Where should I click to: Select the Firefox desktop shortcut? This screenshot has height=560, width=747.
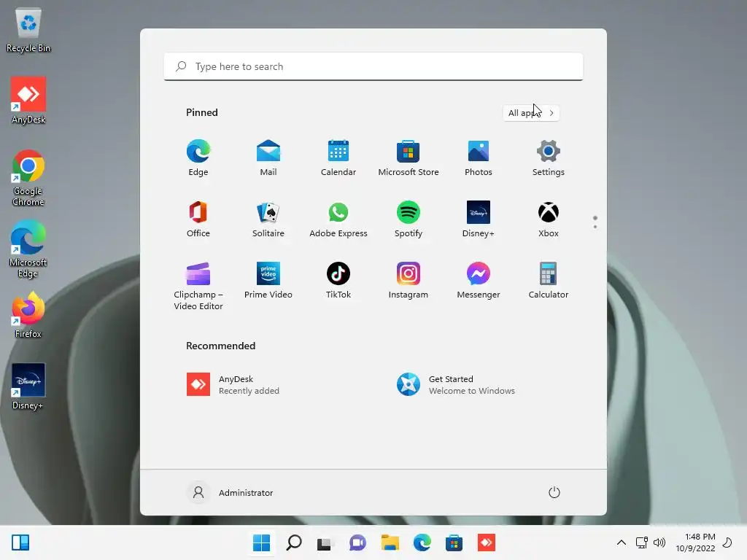pos(28,315)
